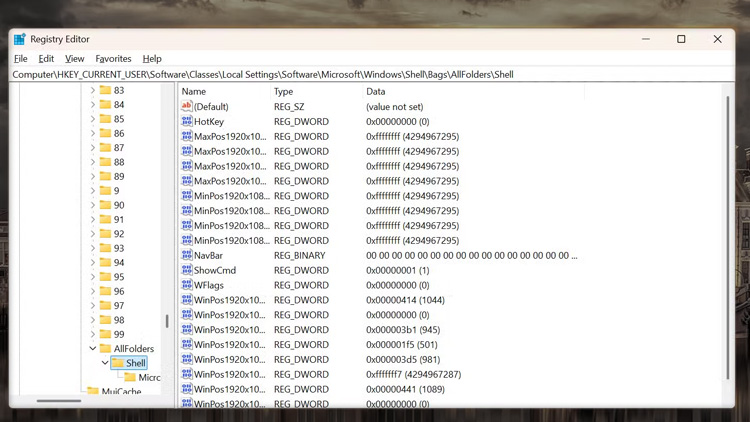The height and width of the screenshot is (422, 750).
Task: Select the NavBar value name
Action: tap(208, 255)
